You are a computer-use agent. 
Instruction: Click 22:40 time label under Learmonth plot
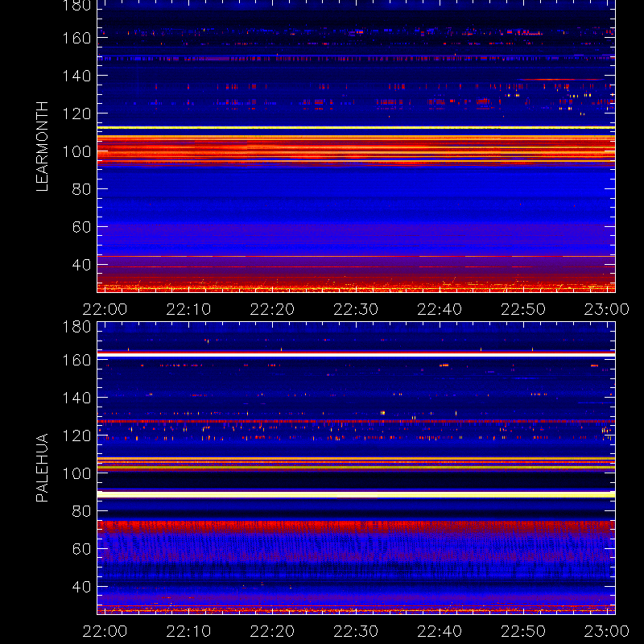(440, 309)
